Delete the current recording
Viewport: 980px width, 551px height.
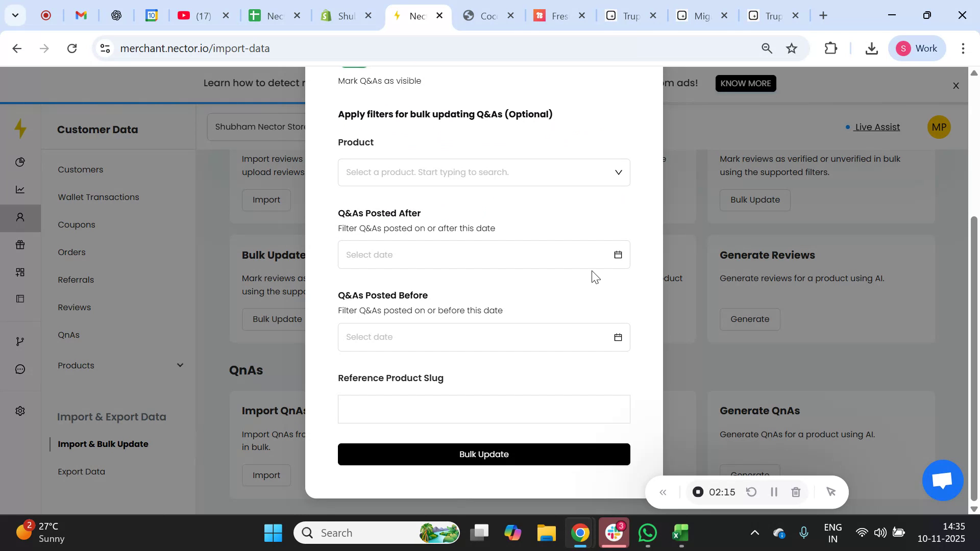pos(796,492)
